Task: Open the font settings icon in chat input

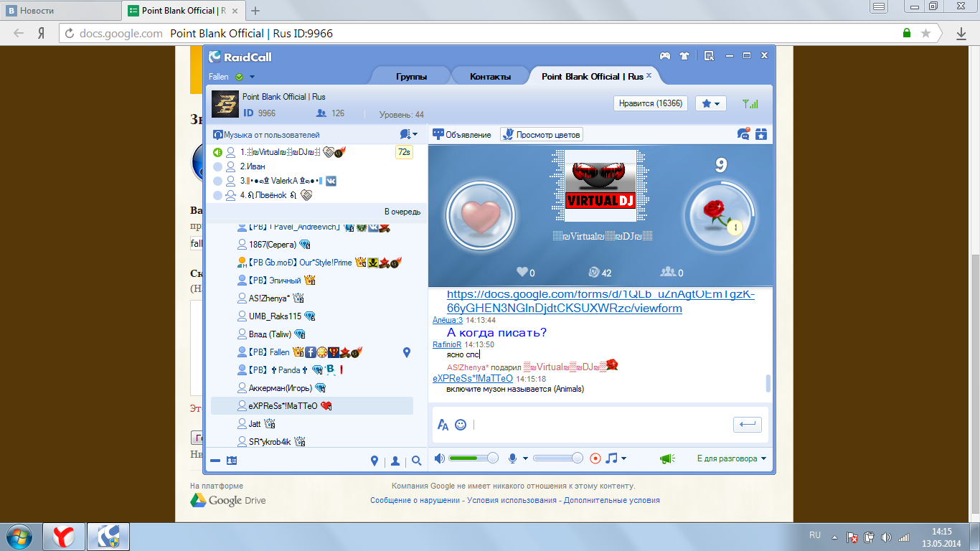Action: click(443, 425)
